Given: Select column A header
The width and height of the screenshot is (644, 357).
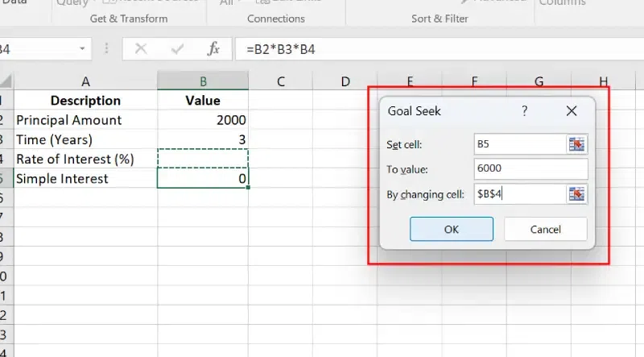Looking at the screenshot, I should click(85, 81).
